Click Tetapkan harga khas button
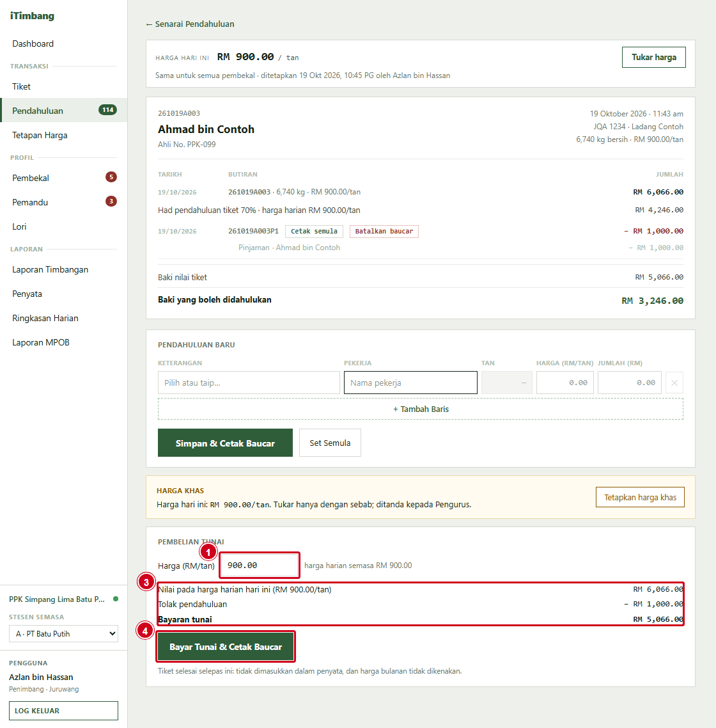This screenshot has width=716, height=728. (640, 497)
